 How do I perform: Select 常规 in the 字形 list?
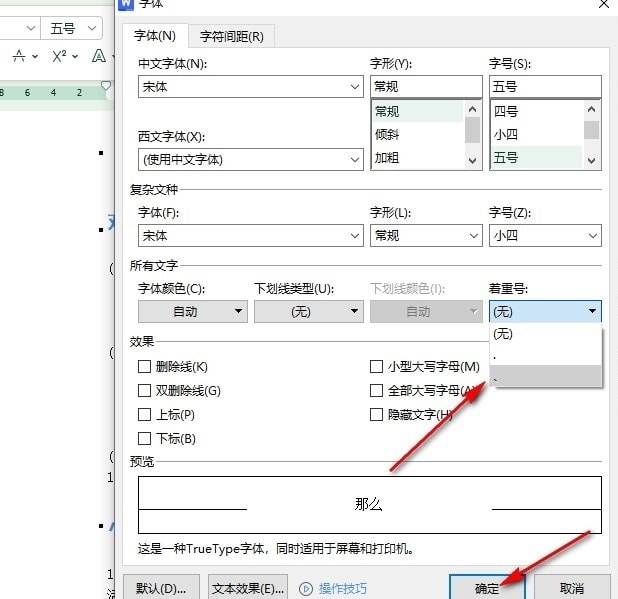pyautogui.click(x=417, y=112)
